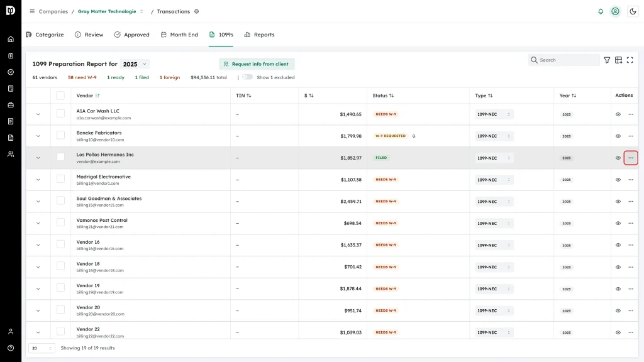Image resolution: width=644 pixels, height=362 pixels.
Task: Switch to the Reports tab
Action: pyautogui.click(x=259, y=35)
